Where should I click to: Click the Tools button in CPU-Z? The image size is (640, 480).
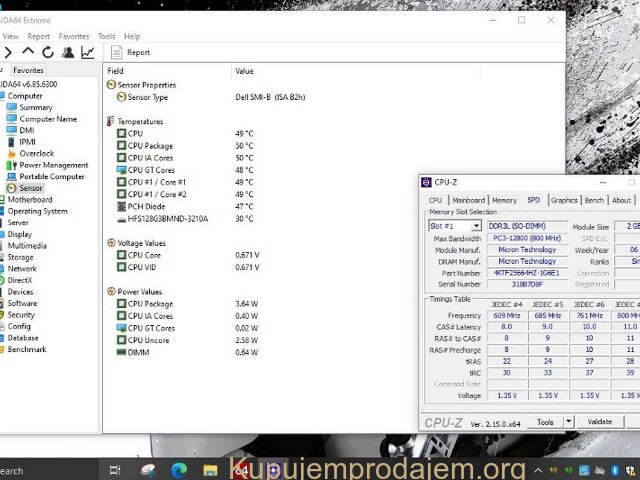[x=545, y=422]
